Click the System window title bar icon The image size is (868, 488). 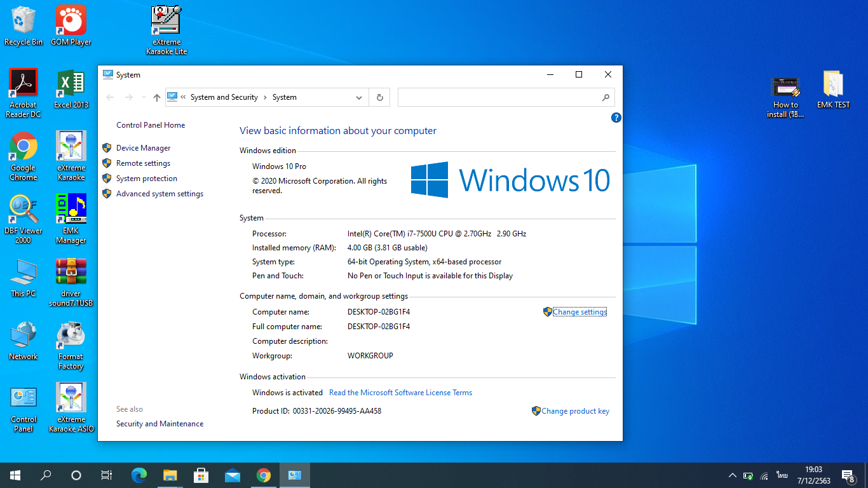coord(108,74)
